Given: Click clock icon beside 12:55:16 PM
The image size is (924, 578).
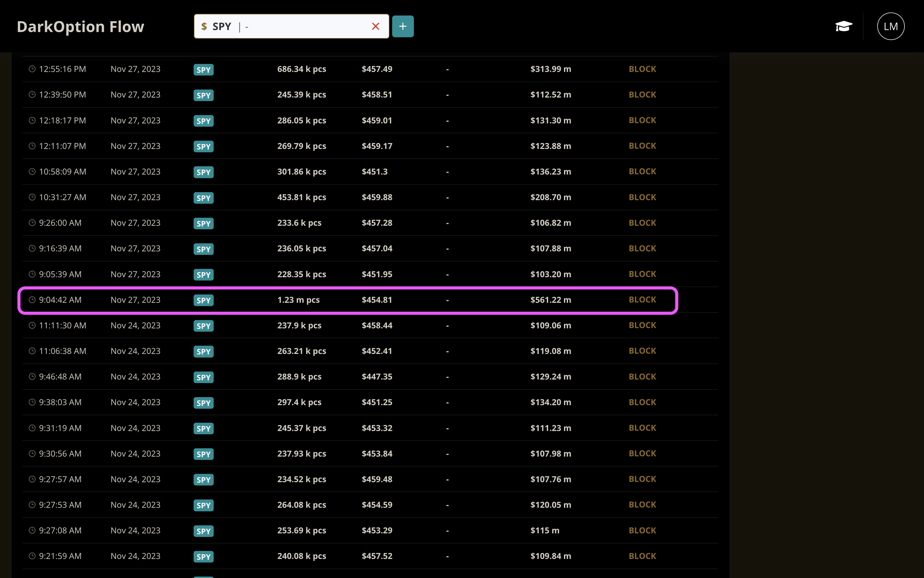Looking at the screenshot, I should point(32,69).
